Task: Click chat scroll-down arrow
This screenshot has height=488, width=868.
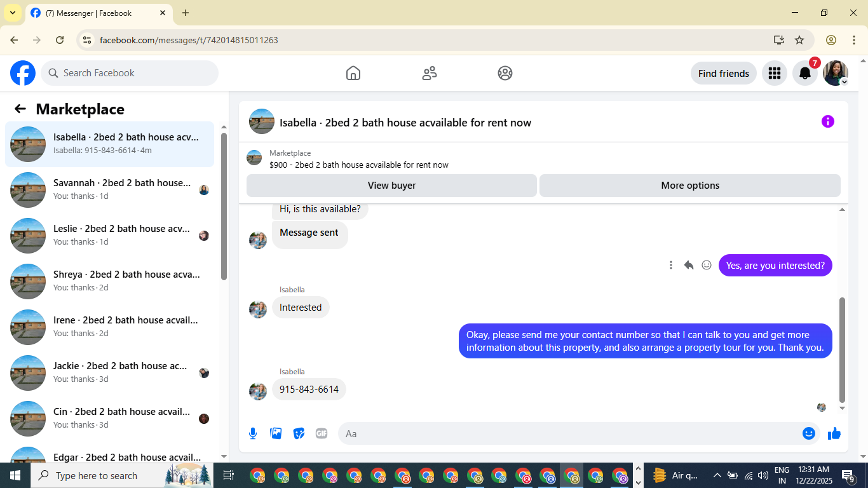Action: [843, 409]
